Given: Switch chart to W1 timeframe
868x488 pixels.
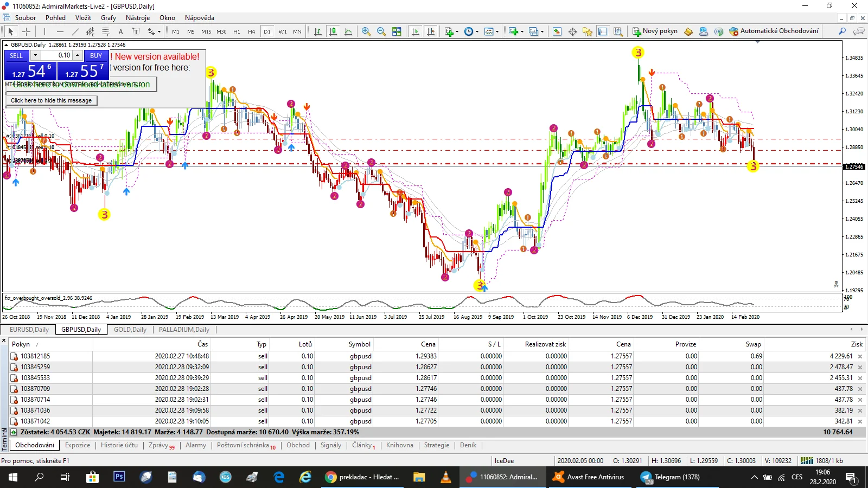Looking at the screenshot, I should [x=283, y=31].
